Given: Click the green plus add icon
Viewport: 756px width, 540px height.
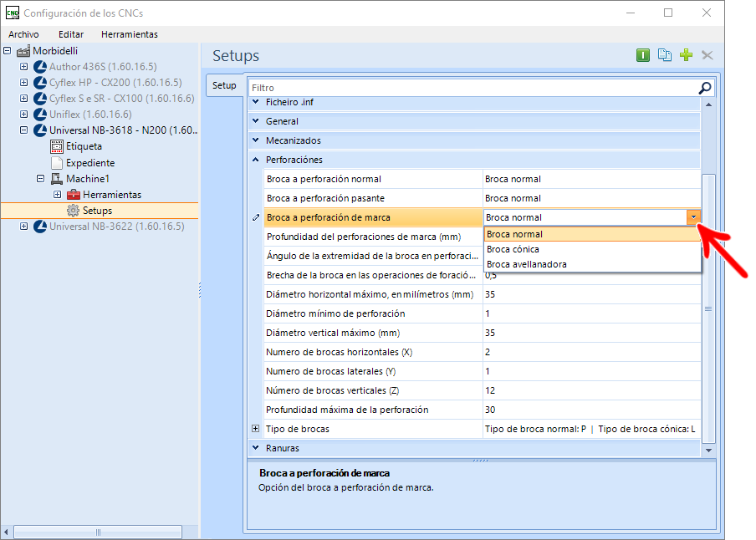Looking at the screenshot, I should tap(687, 55).
